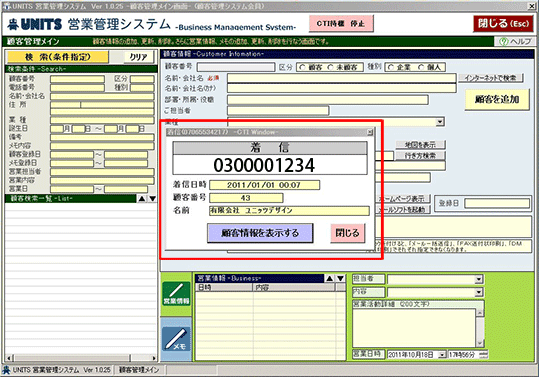Click the 顧客番号 field in search conditions

pyautogui.click(x=77, y=79)
